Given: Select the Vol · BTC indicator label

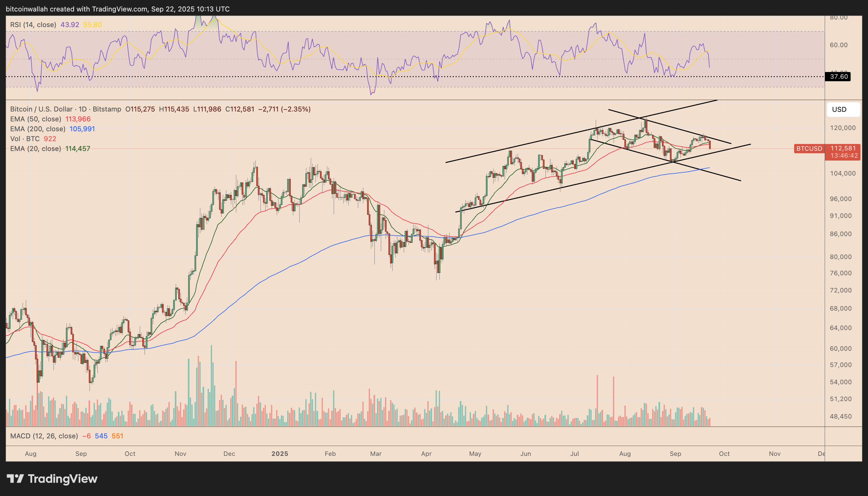Looking at the screenshot, I should pyautogui.click(x=25, y=139).
